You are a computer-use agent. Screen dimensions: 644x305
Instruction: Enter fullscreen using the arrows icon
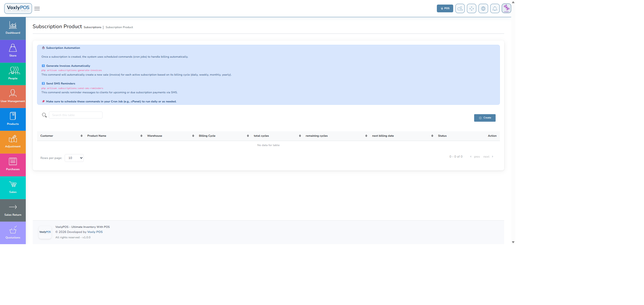pyautogui.click(x=471, y=9)
